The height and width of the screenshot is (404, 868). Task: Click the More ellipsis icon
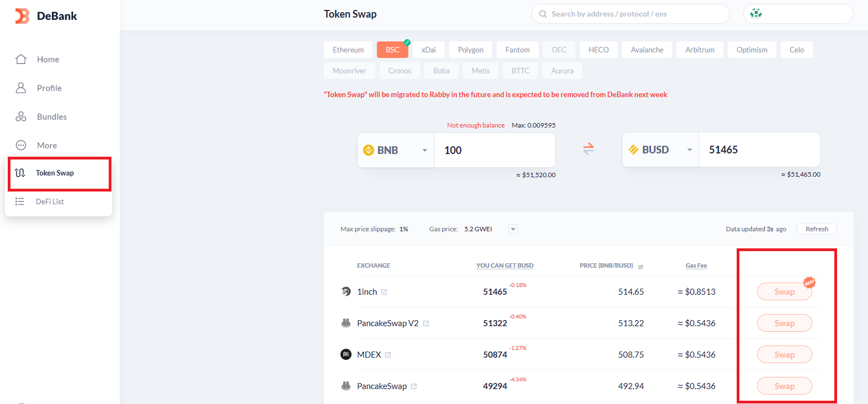(21, 145)
